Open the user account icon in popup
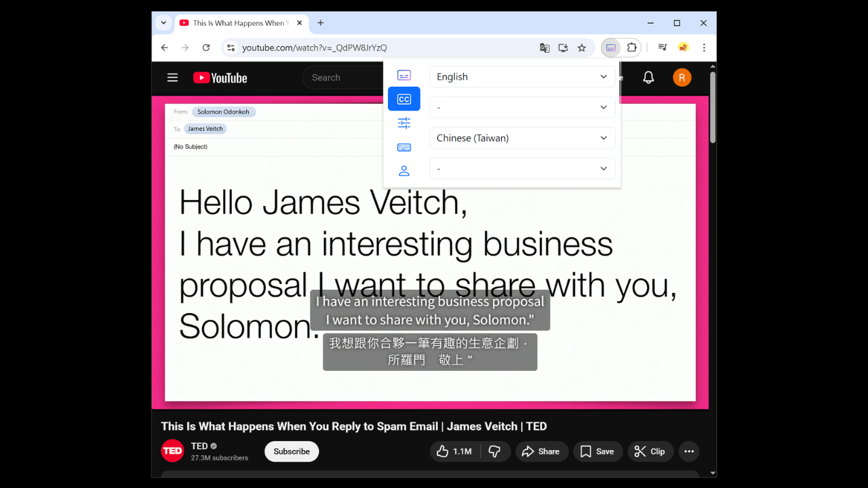The height and width of the screenshot is (488, 868). pos(404,171)
